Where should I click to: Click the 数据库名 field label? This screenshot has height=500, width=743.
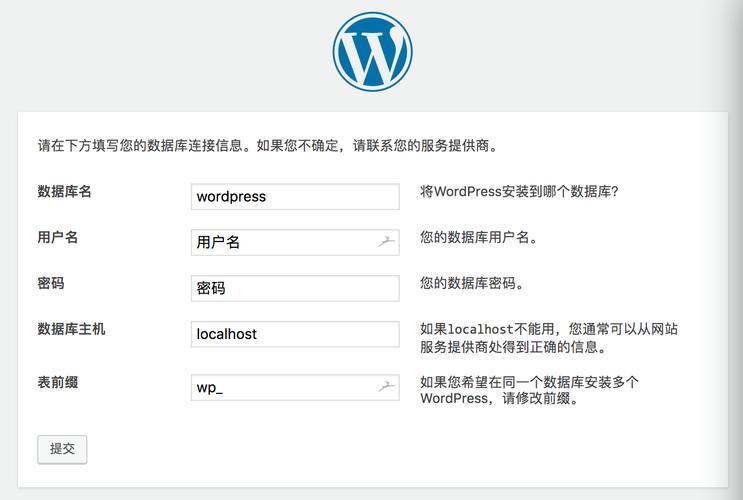[64, 191]
